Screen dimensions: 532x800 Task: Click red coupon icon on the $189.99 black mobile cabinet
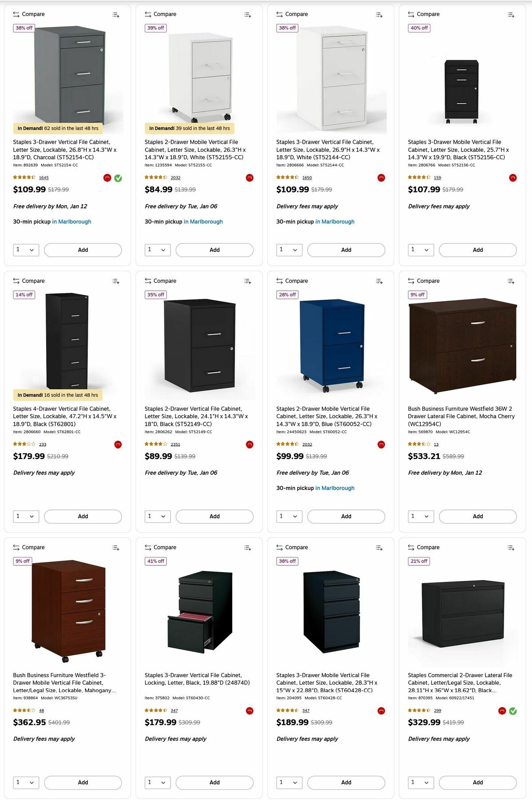tap(381, 710)
